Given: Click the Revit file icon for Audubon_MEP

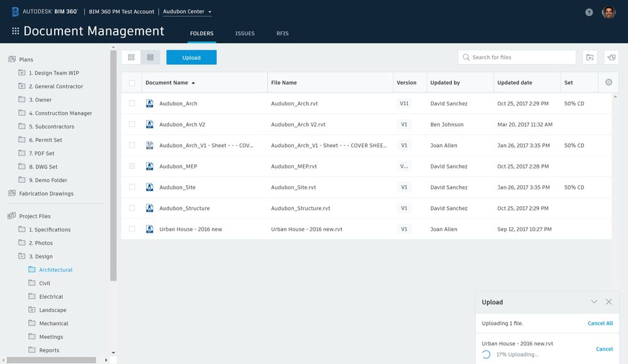Looking at the screenshot, I should [149, 166].
